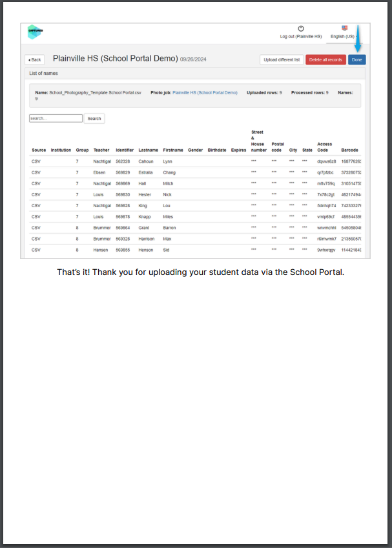Screen dimensions: 392x548
Task: Click the blue Done button
Action: pos(356,59)
